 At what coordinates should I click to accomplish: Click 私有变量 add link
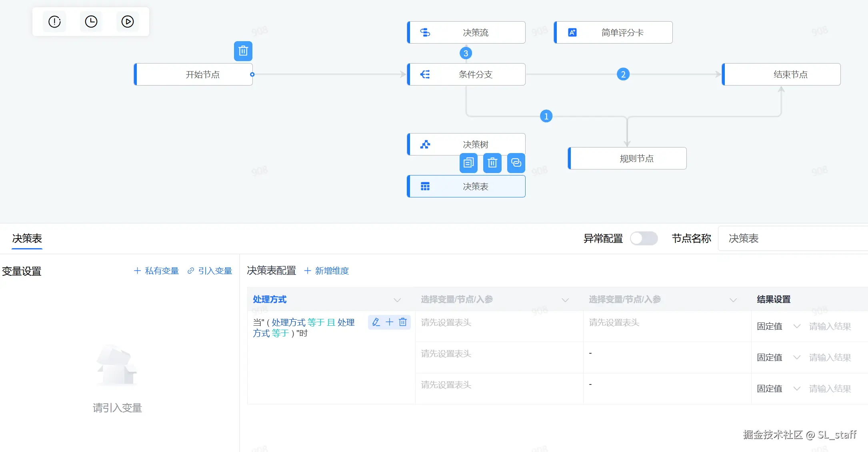pos(156,271)
